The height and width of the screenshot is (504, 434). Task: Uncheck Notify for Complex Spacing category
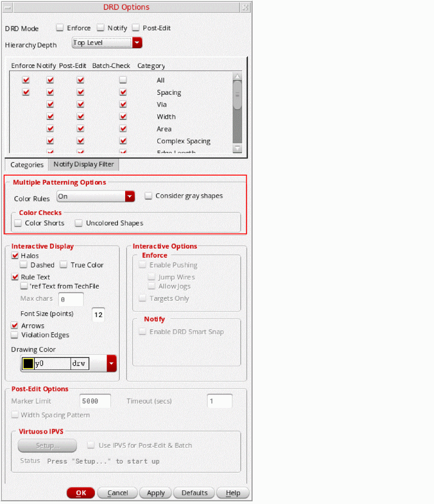(50, 141)
